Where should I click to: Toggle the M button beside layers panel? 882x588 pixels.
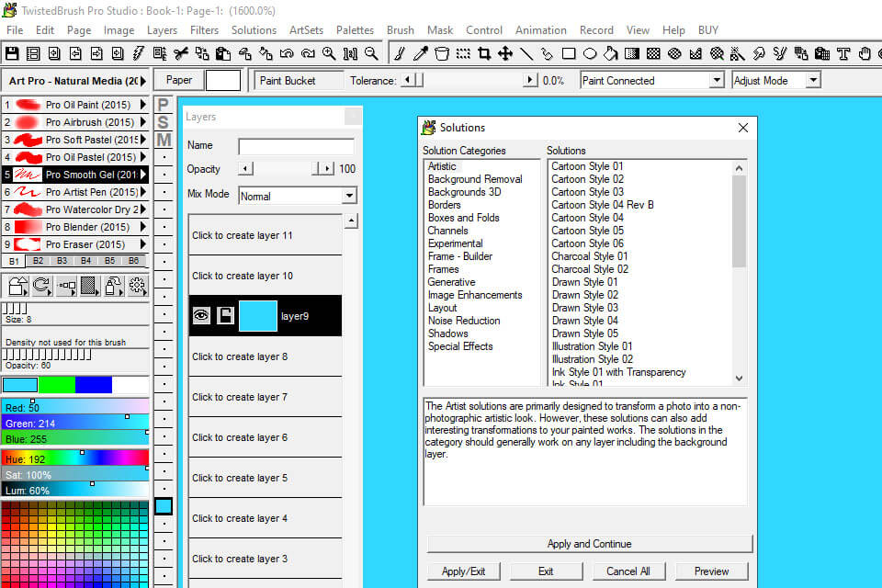tap(164, 140)
